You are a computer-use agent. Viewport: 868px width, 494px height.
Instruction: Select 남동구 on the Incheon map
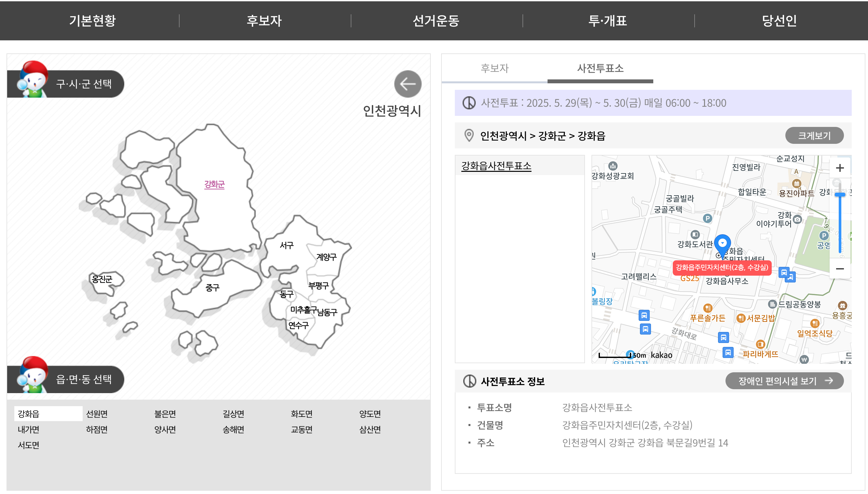pos(327,312)
